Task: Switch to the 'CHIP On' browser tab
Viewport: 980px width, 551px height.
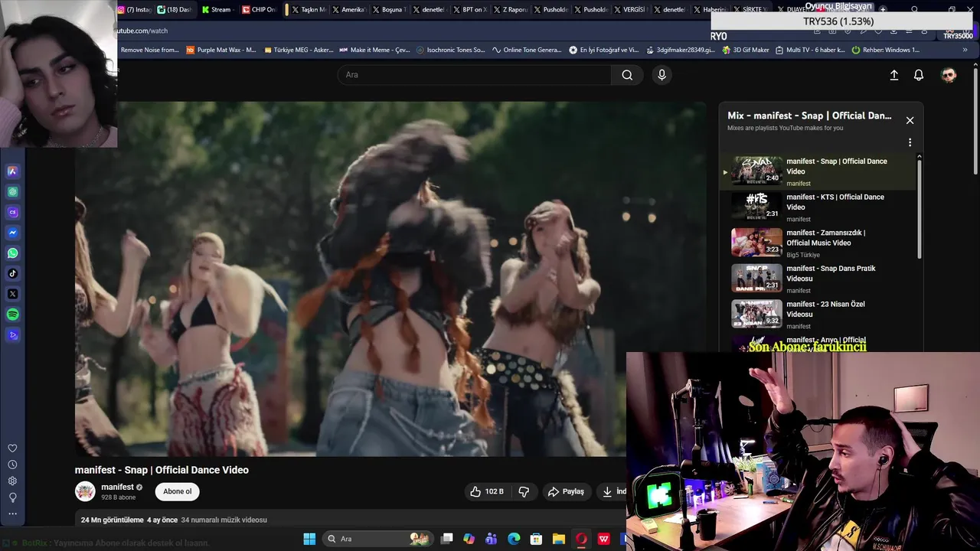Action: tap(259, 10)
